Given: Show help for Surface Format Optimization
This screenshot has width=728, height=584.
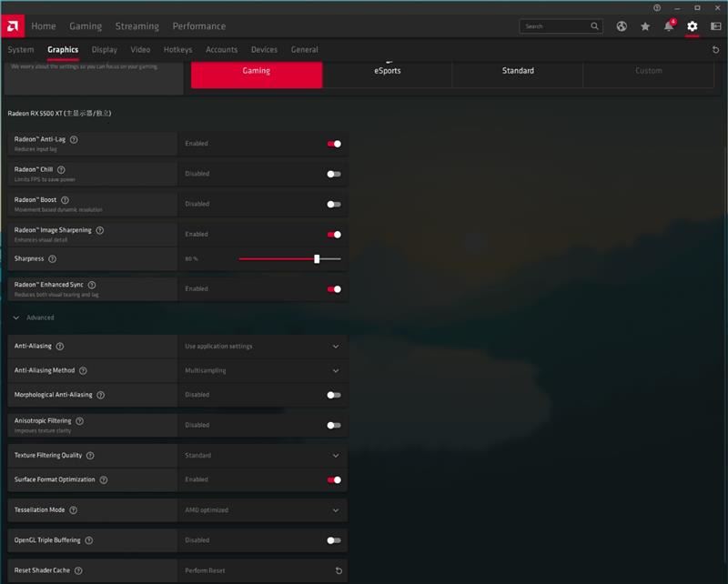Looking at the screenshot, I should coord(104,480).
